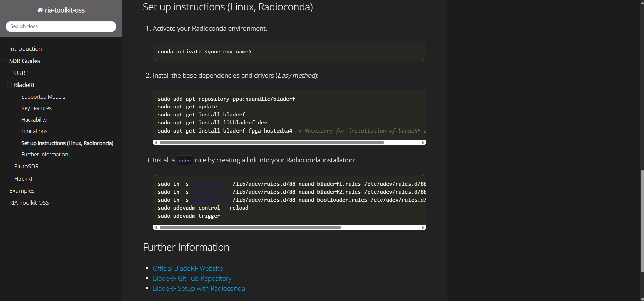The image size is (644, 301).
Task: Go to the PlutoSDR guide
Action: (x=26, y=166)
